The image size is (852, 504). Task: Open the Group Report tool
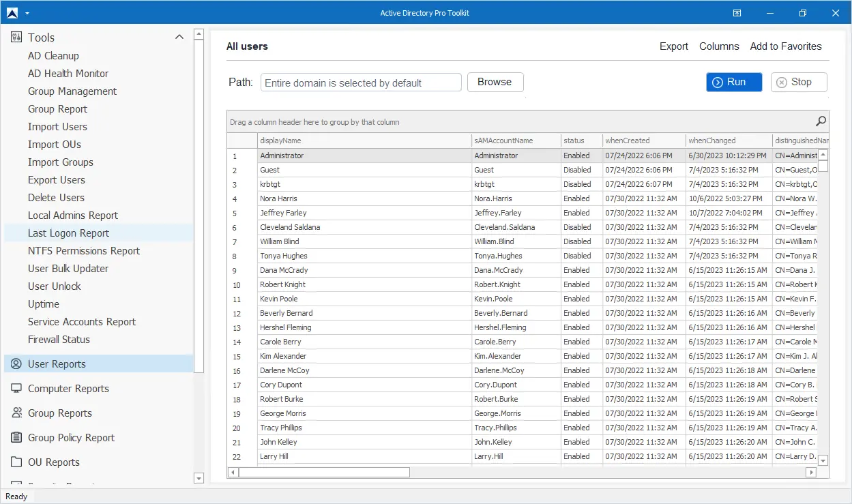[x=57, y=109]
